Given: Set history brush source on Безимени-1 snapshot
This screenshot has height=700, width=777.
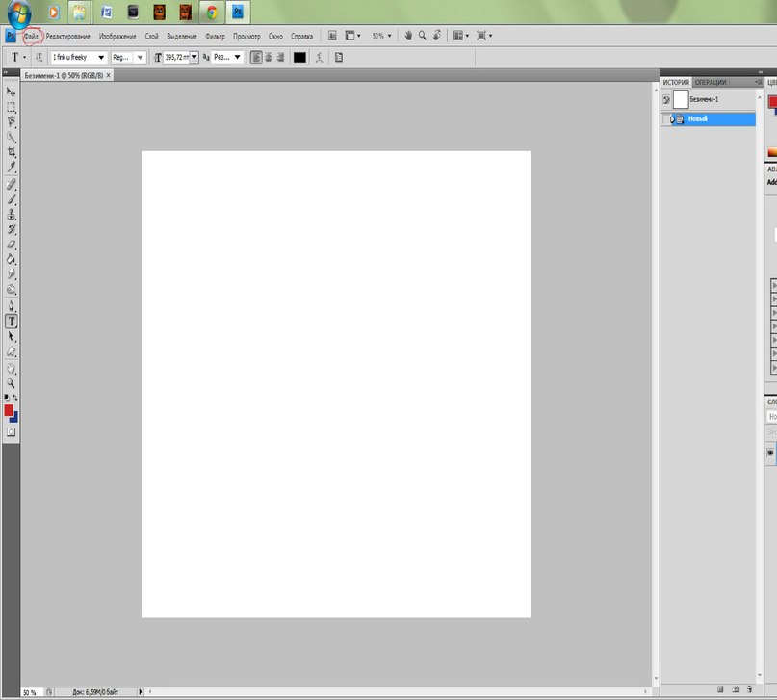Looking at the screenshot, I should click(x=666, y=99).
